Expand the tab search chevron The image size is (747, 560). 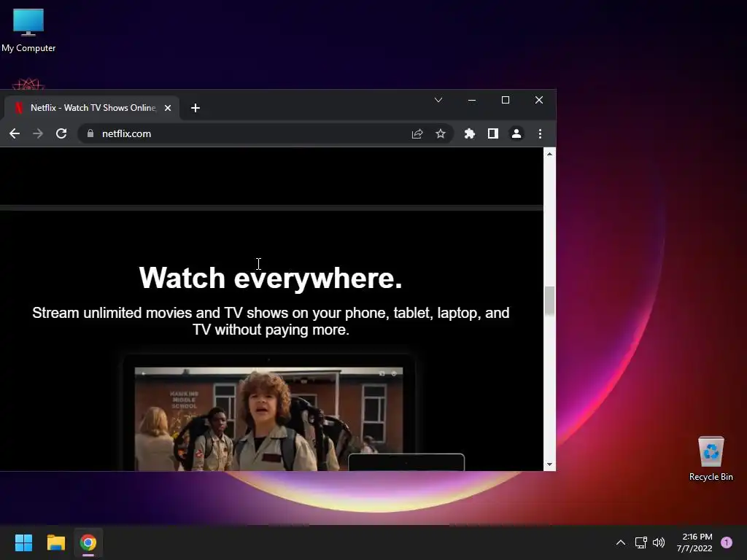tap(438, 100)
